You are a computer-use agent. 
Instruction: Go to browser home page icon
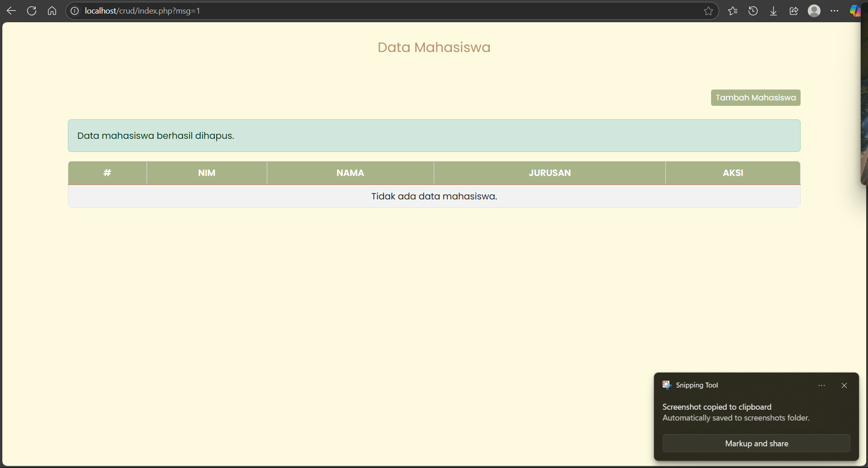click(x=52, y=11)
